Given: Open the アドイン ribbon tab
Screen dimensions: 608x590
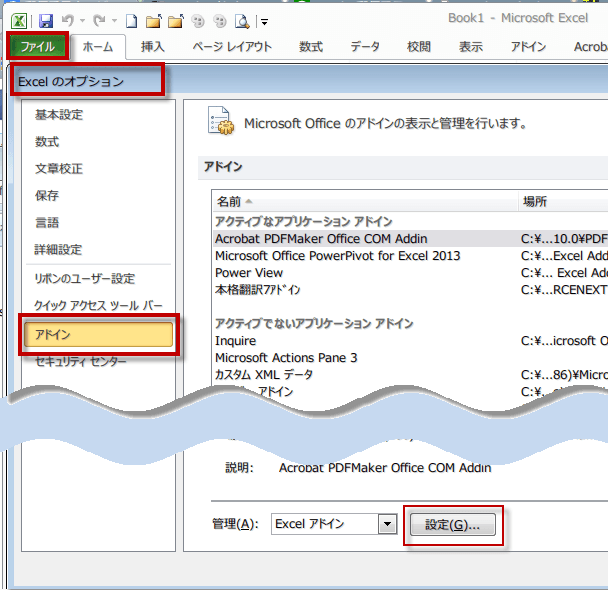Looking at the screenshot, I should click(x=529, y=47).
